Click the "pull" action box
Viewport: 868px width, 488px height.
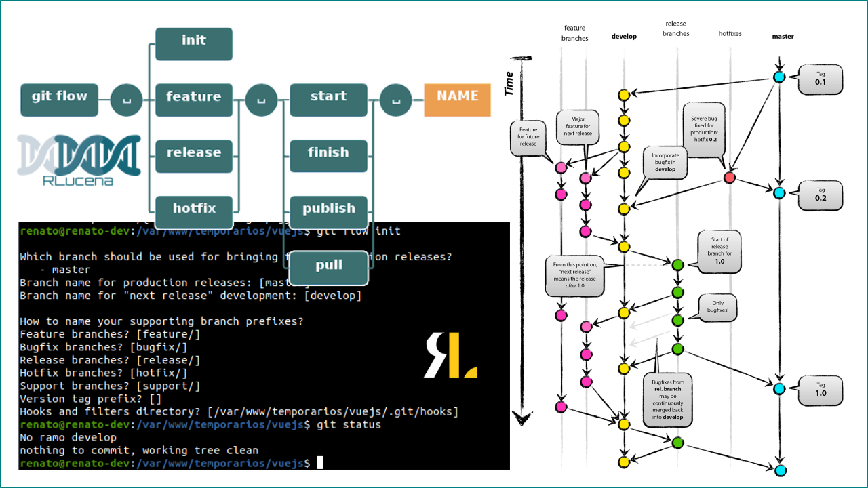328,268
